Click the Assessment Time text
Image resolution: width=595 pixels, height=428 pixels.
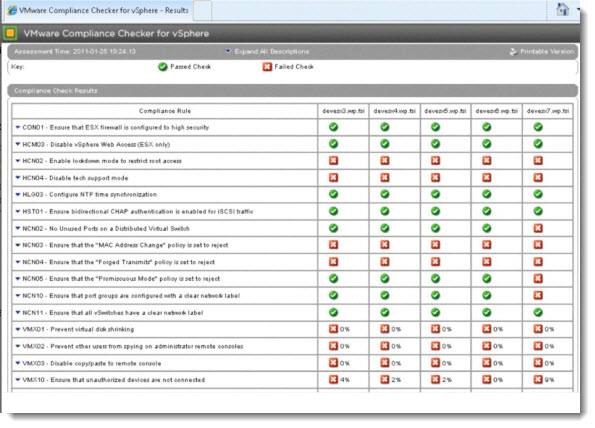75,52
